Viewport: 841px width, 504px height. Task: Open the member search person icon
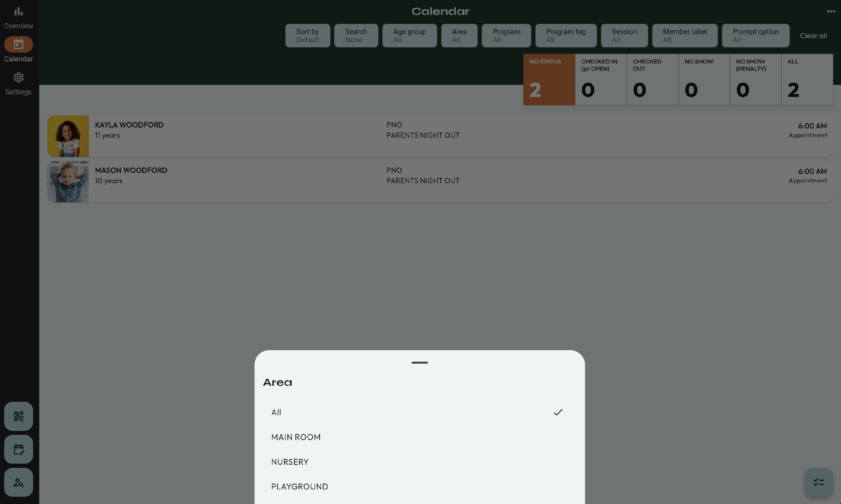tap(18, 482)
